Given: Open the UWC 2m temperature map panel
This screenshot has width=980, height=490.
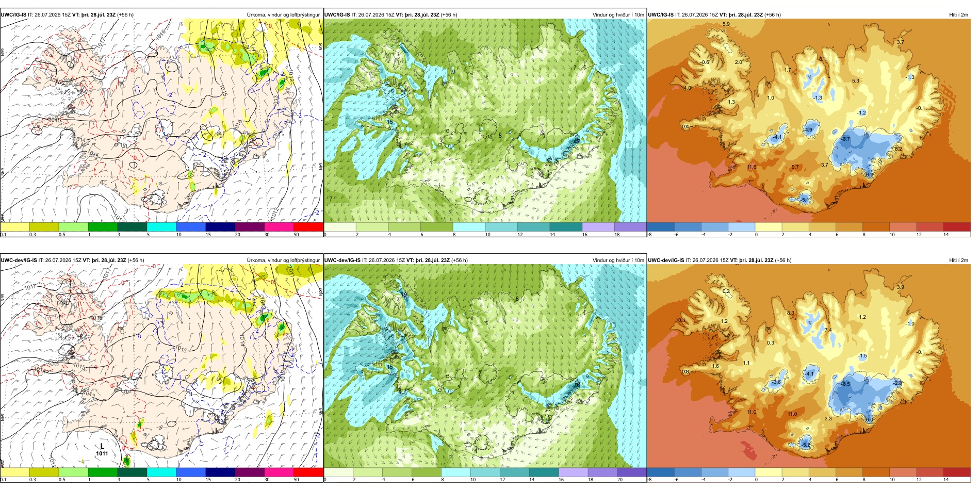Looking at the screenshot, I should pos(809,121).
